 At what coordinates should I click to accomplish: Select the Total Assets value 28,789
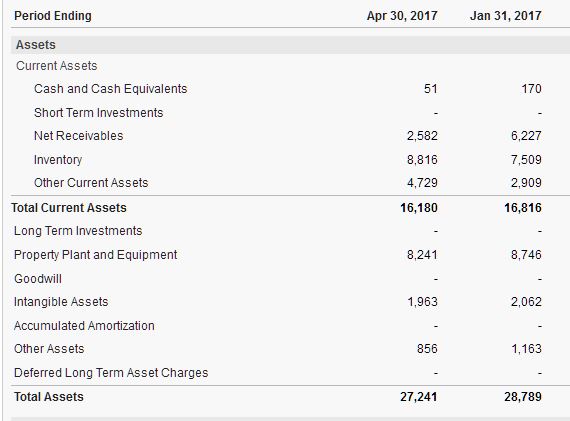(x=523, y=397)
